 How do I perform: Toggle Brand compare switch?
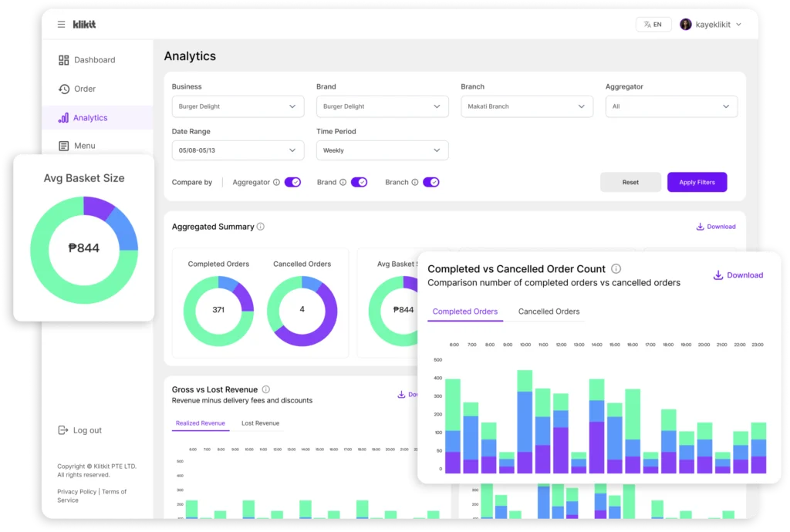click(x=360, y=182)
